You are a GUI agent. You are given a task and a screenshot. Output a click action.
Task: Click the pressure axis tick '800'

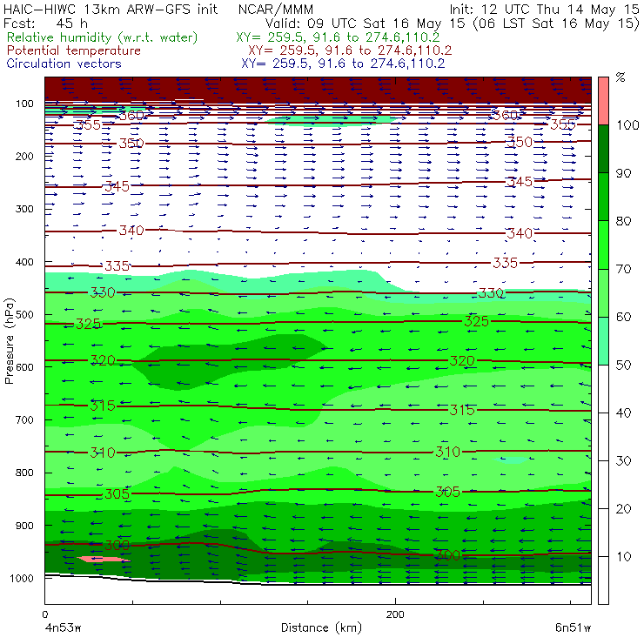pos(24,473)
